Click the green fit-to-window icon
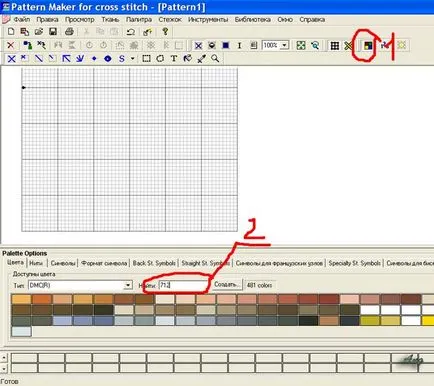The image size is (434, 386). pos(301,45)
